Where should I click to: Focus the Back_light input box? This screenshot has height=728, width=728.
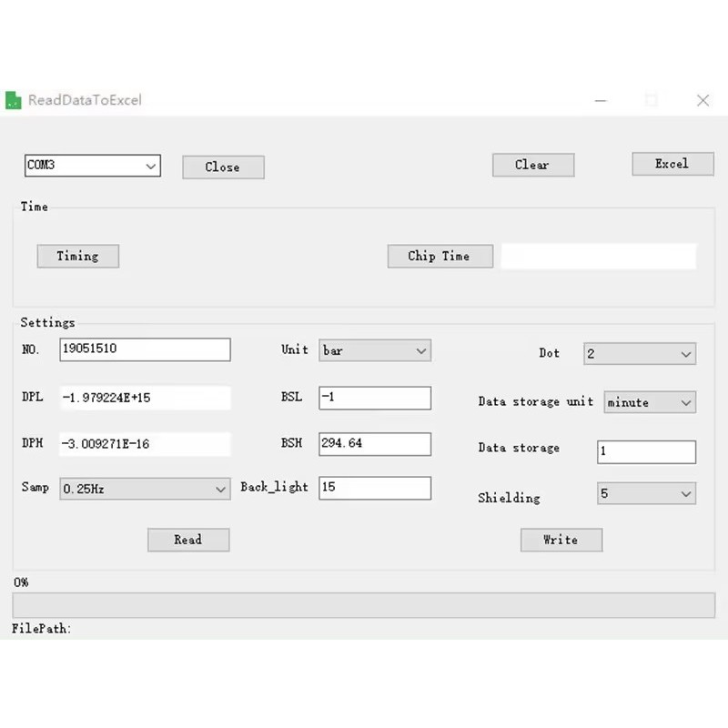[x=374, y=488]
